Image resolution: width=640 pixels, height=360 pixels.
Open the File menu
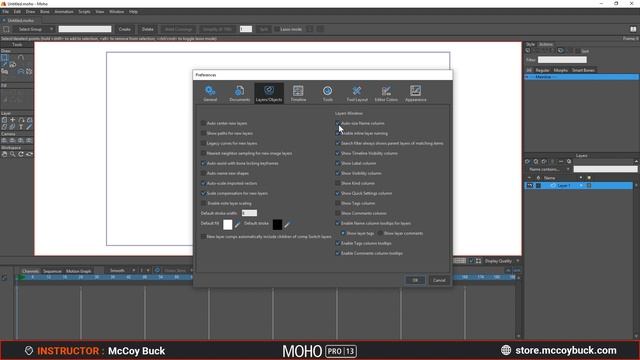6,12
